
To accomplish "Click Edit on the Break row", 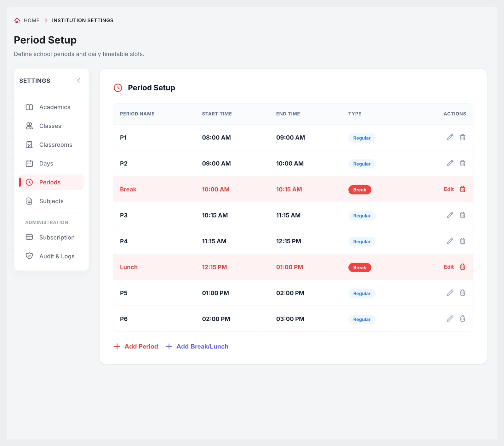I will point(449,189).
